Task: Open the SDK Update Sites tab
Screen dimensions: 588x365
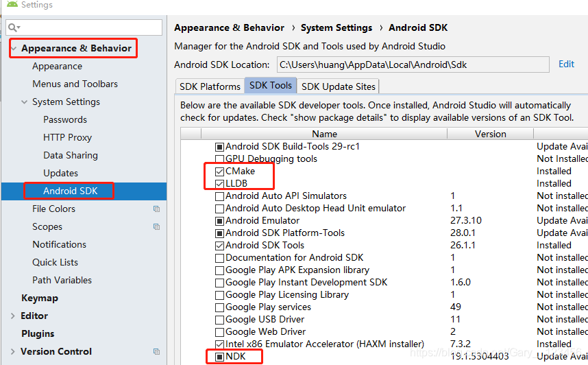Action: click(339, 86)
